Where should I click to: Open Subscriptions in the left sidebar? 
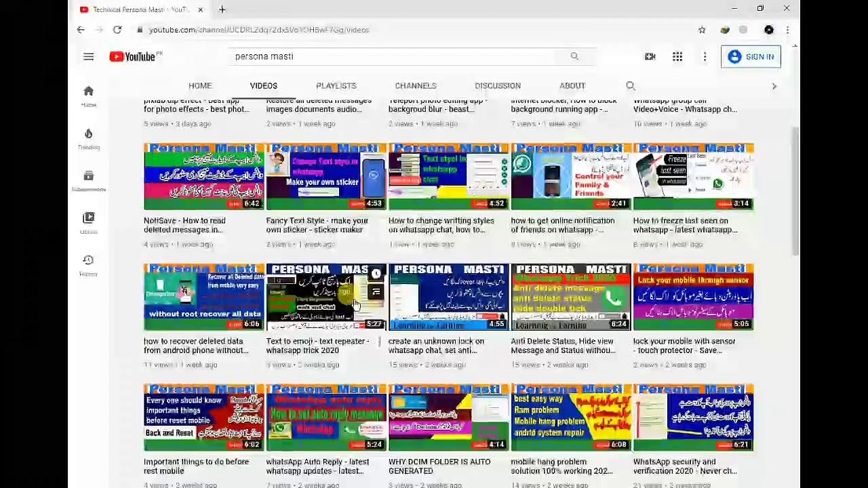coord(89,181)
